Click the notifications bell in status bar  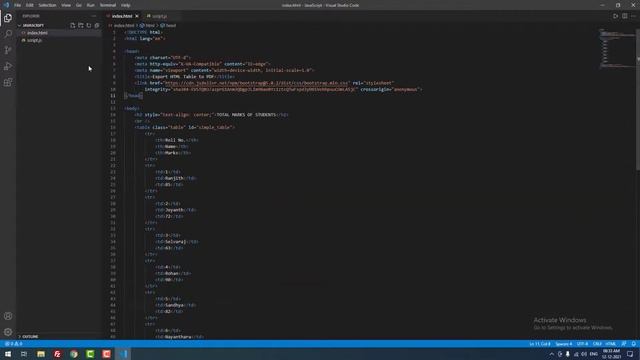tap(633, 344)
